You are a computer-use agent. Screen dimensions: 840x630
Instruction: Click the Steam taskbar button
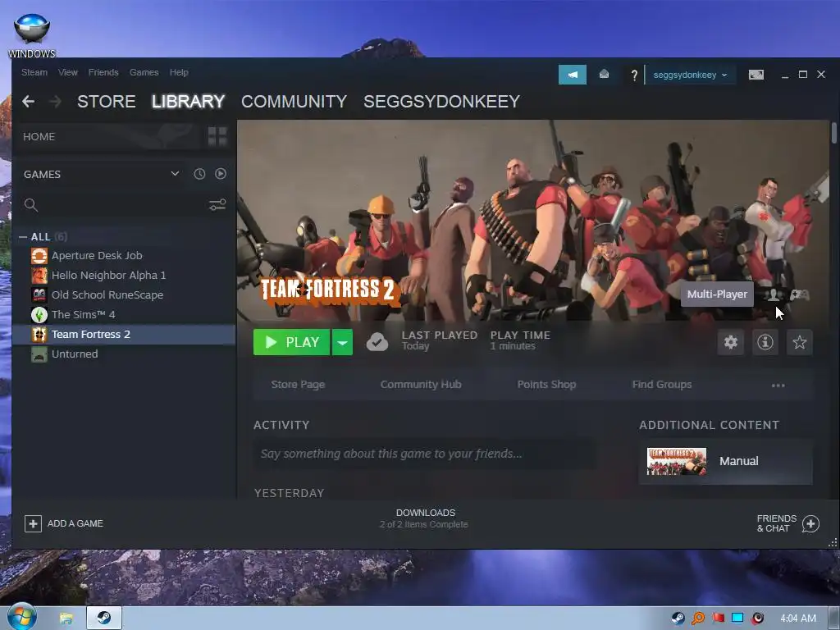104,619
